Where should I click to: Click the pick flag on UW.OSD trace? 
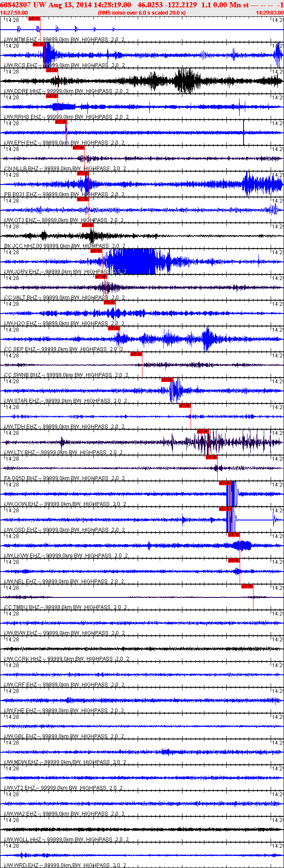click(225, 509)
